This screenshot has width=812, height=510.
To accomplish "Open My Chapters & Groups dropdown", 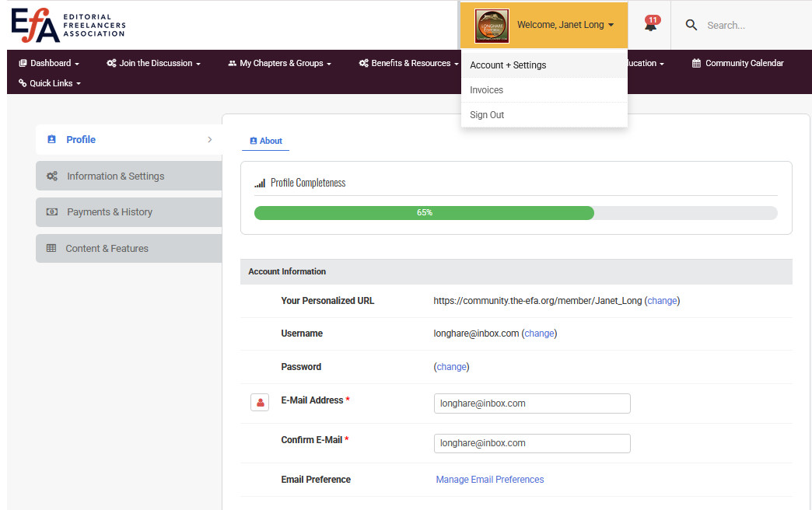I will point(280,63).
